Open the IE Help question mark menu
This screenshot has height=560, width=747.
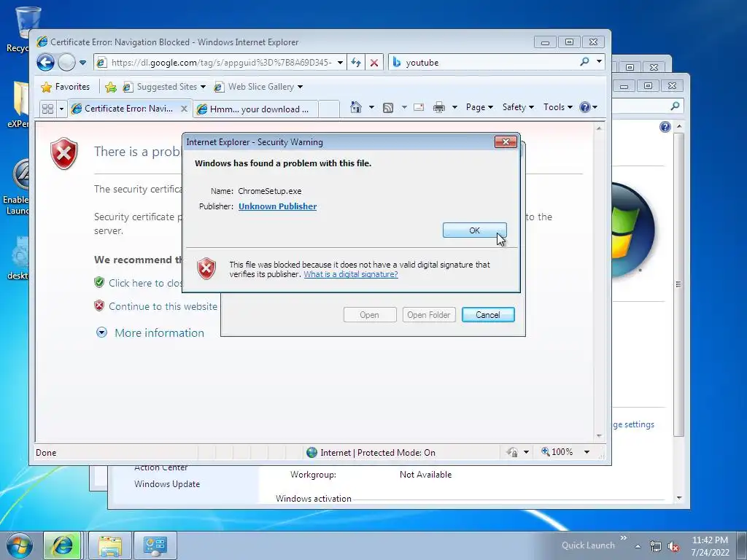coord(589,107)
